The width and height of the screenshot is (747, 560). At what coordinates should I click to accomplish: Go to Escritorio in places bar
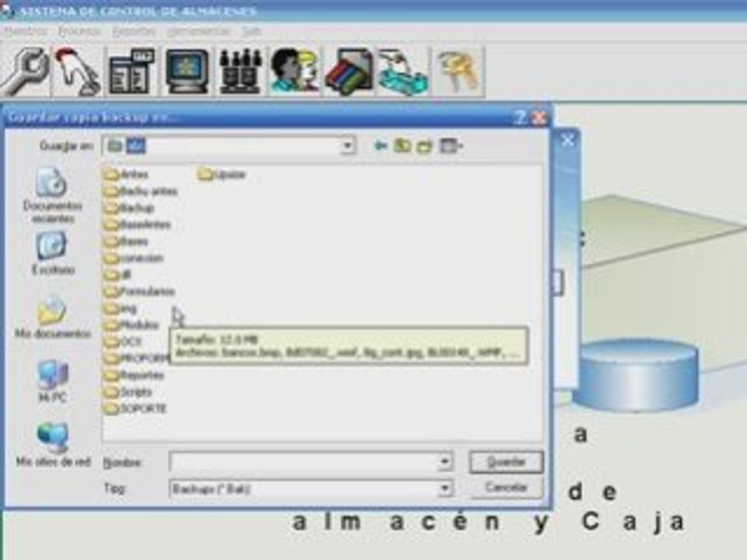(x=53, y=254)
